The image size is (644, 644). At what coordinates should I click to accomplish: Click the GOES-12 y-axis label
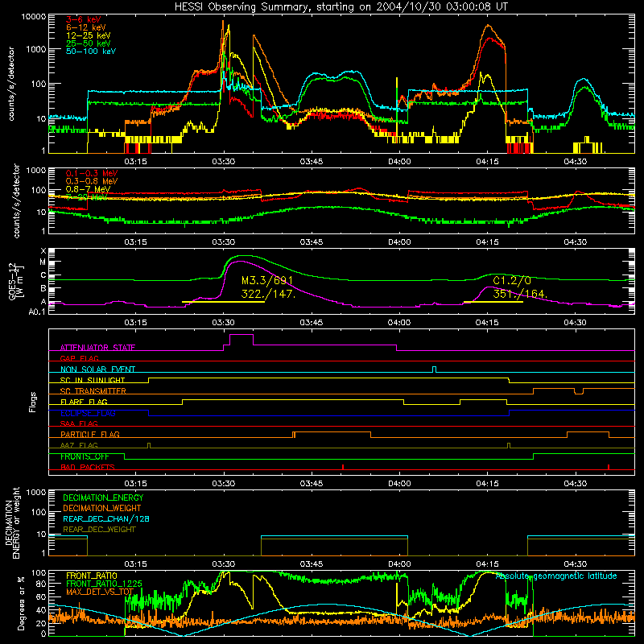[15, 282]
